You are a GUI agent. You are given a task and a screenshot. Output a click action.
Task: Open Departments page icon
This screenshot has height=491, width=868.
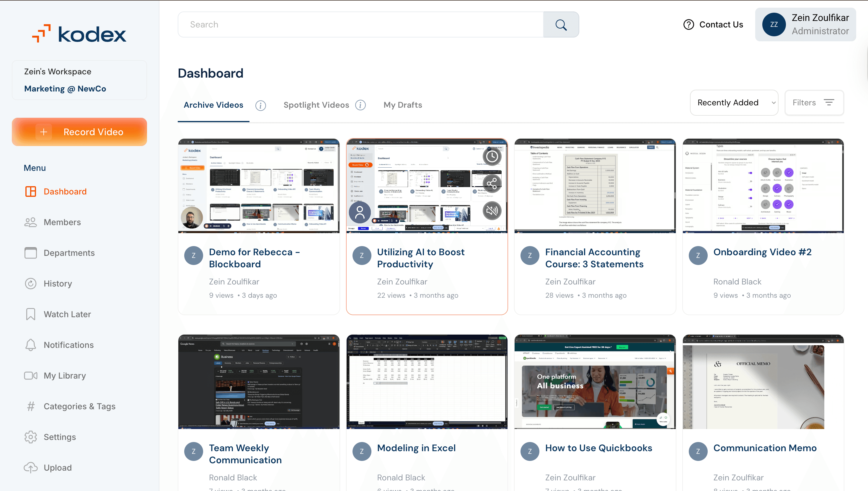click(30, 253)
